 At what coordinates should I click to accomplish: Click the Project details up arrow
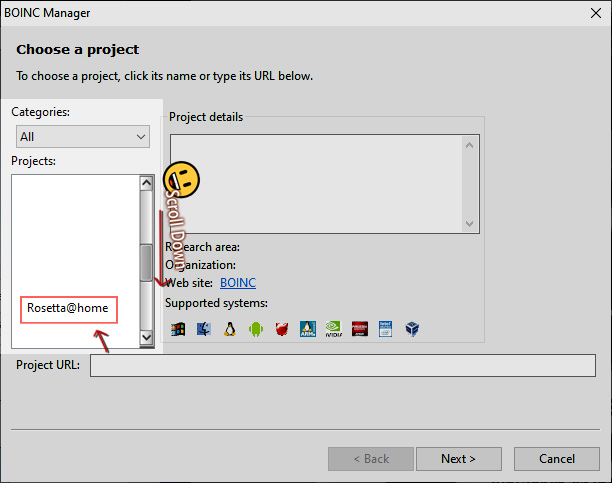(x=470, y=145)
